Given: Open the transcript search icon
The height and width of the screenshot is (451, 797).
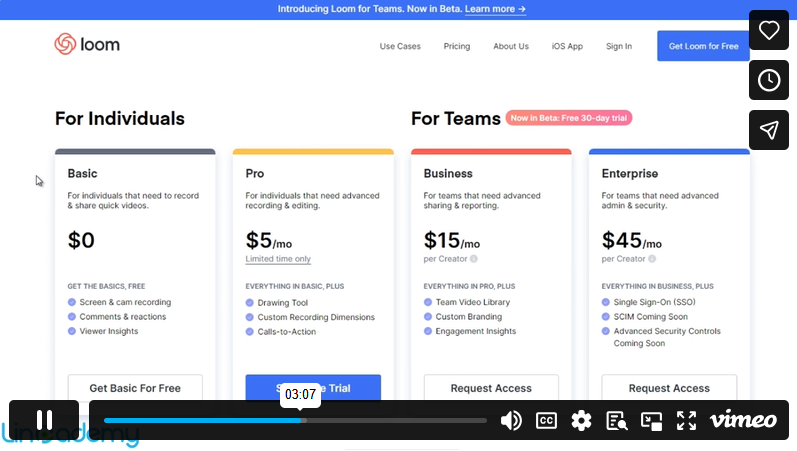Looking at the screenshot, I should click(616, 420).
